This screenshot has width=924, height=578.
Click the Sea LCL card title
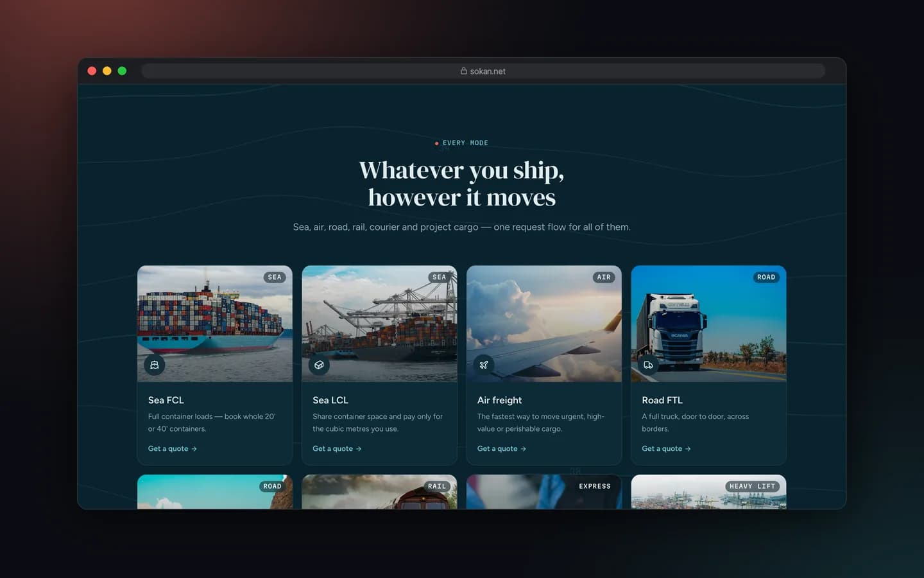pyautogui.click(x=330, y=400)
